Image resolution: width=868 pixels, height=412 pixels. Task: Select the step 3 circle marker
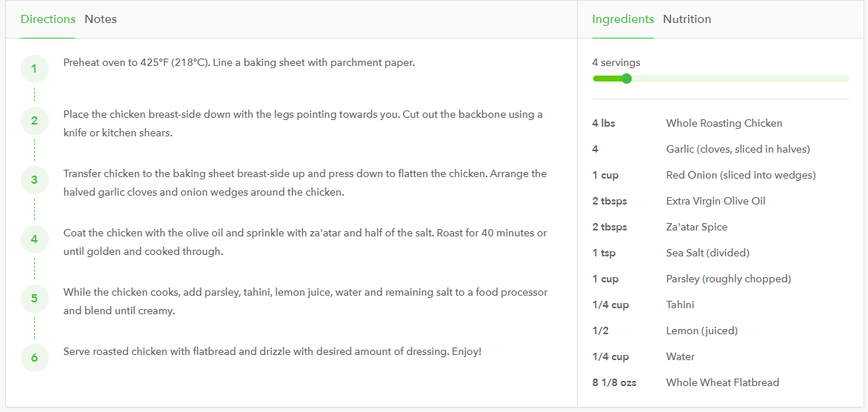[34, 180]
